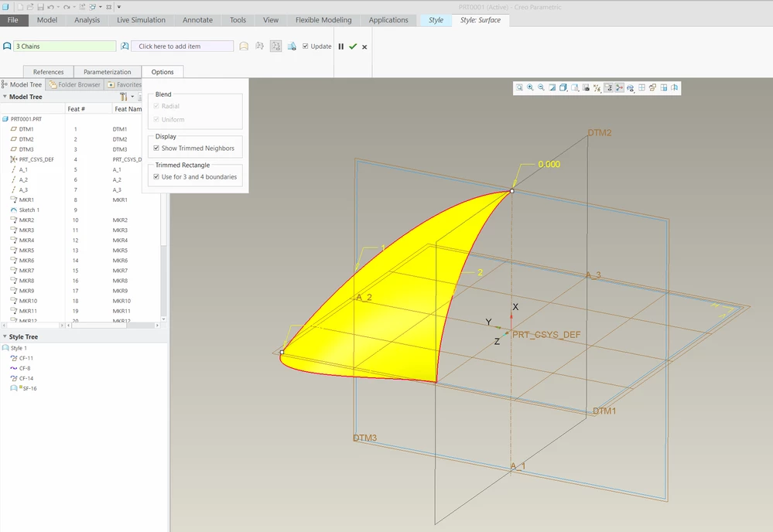
Task: Click the New file icon in quick access toolbar
Action: pyautogui.click(x=20, y=7)
